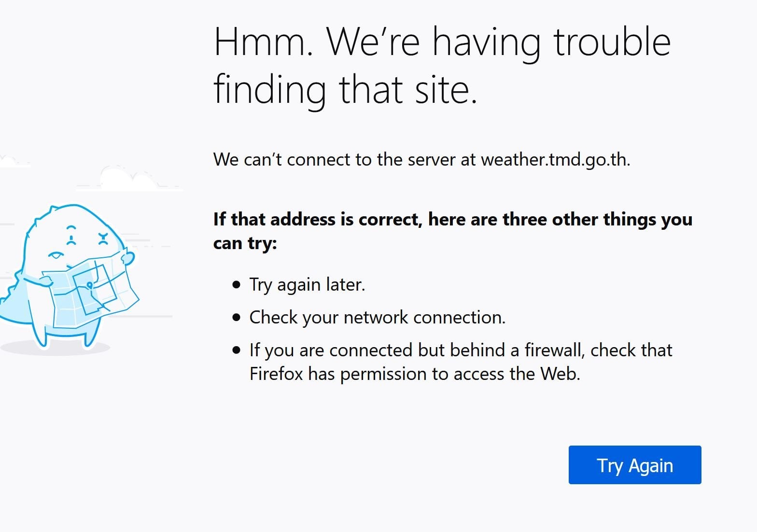Click the 'Firefox has permission to access' line
The width and height of the screenshot is (757, 532).
tap(415, 374)
